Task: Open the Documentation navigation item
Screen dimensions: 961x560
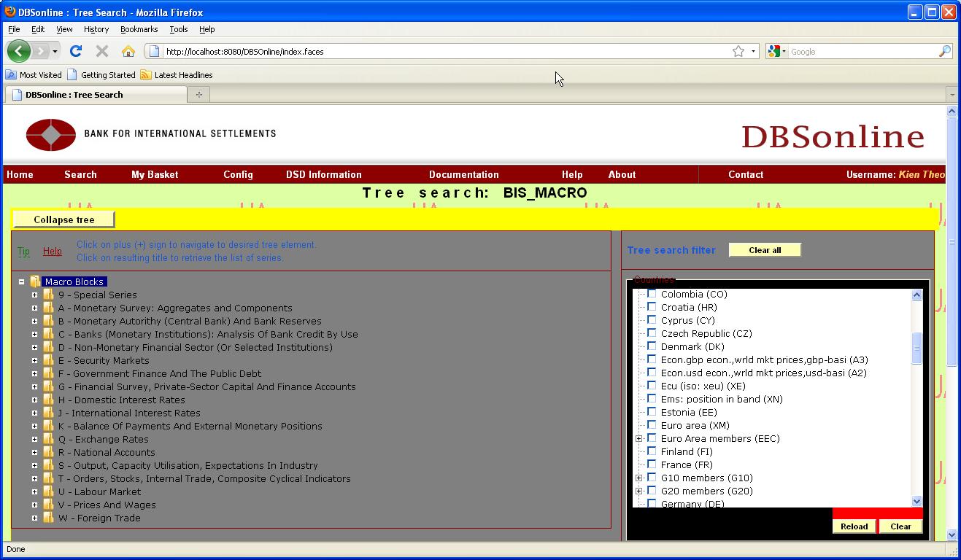Action: point(464,174)
